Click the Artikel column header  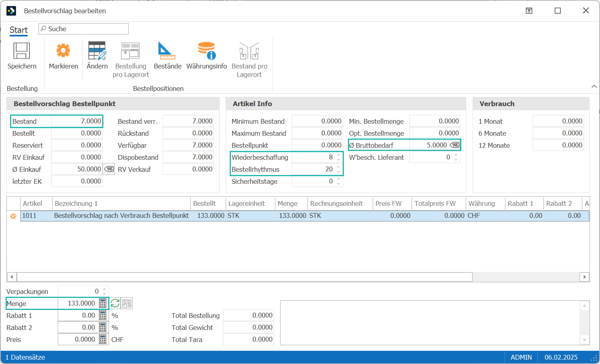point(36,203)
